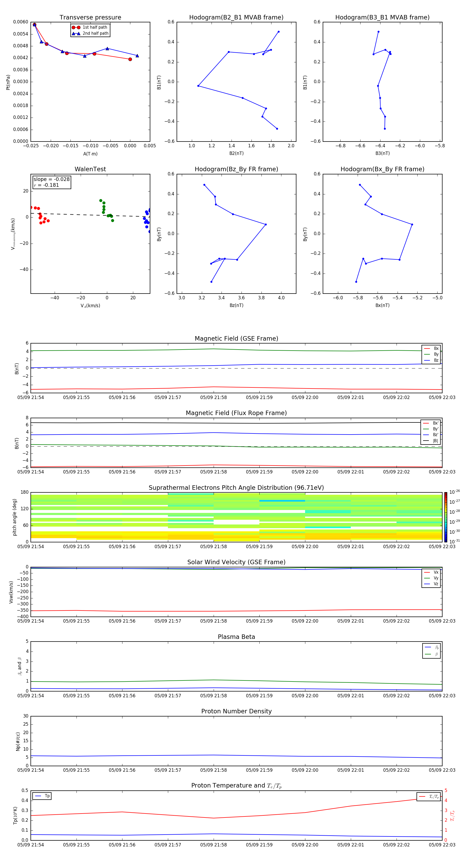Click the first red point in Transverse pressure
473x868 pixels.
34,25
